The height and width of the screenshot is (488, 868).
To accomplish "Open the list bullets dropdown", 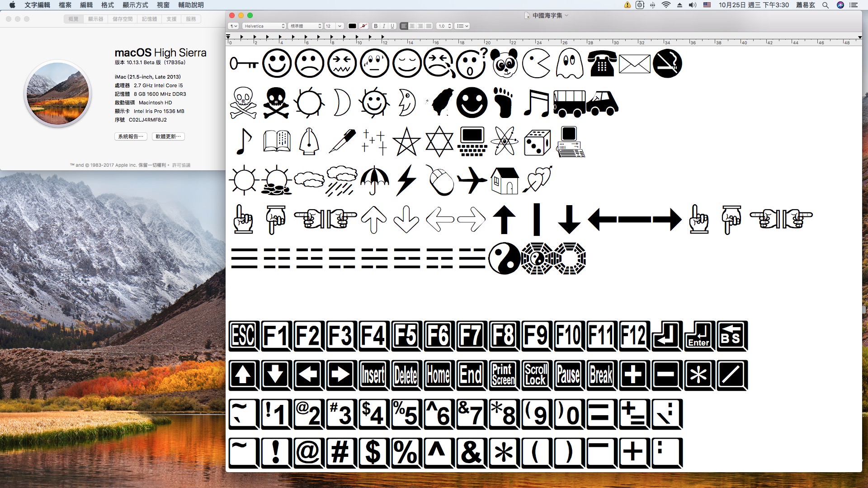I will click(x=462, y=26).
